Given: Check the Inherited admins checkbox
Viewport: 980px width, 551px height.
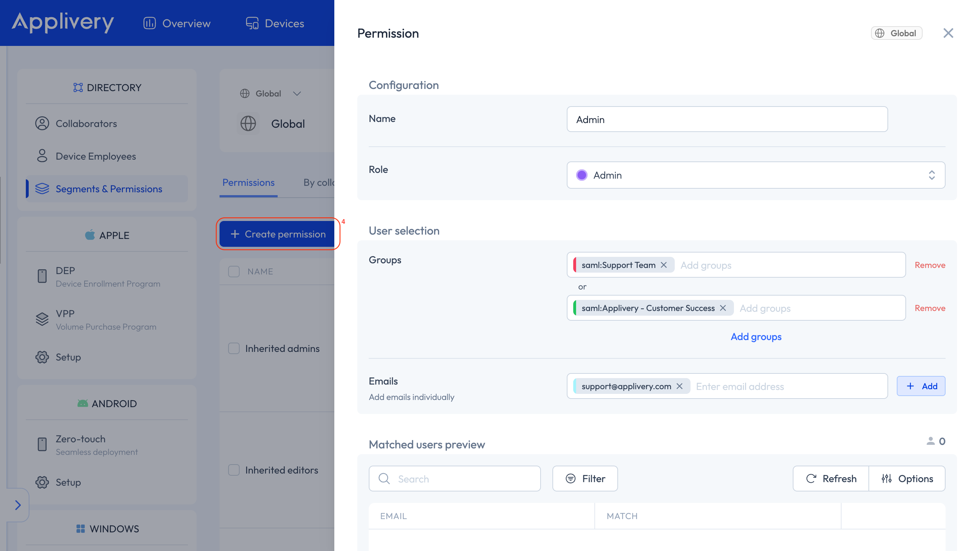Looking at the screenshot, I should [x=234, y=348].
